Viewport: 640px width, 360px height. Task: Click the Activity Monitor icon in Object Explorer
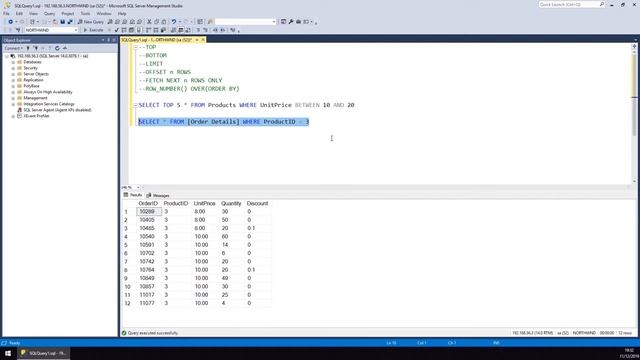pos(65,48)
